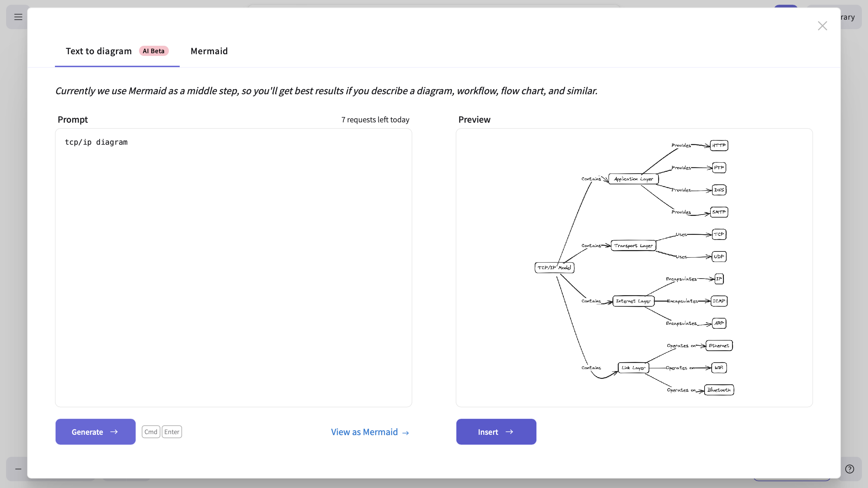Click the Enter keyboard shortcut hint

point(172,432)
